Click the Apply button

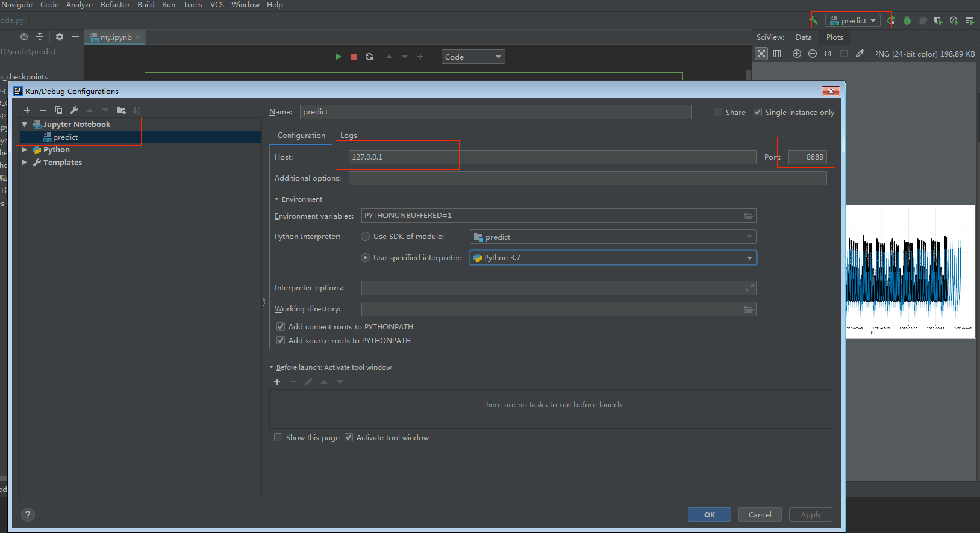click(811, 514)
